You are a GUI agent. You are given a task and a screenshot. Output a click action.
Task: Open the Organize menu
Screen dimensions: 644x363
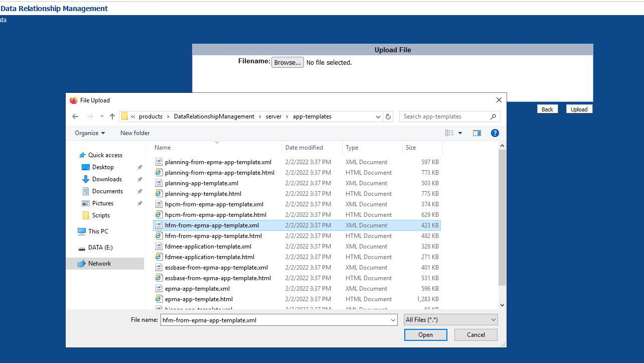(90, 133)
